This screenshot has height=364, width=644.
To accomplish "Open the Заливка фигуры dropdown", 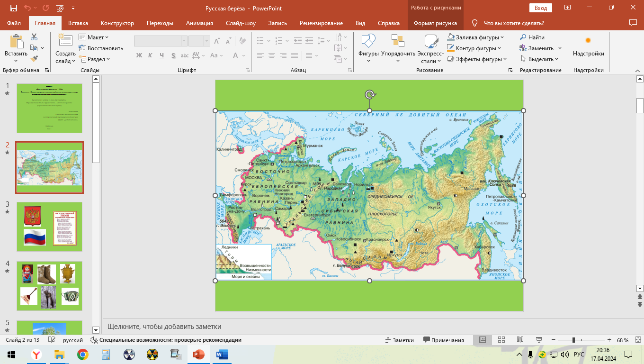I will pos(475,37).
